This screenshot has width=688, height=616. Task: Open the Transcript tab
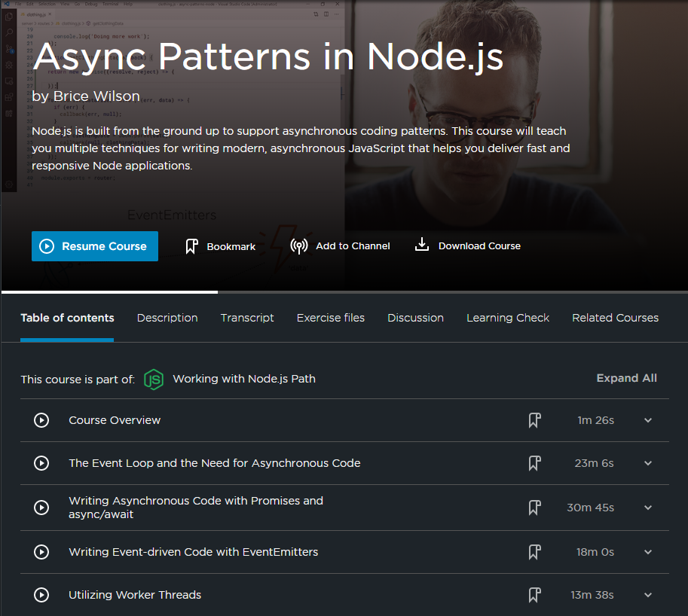click(247, 318)
